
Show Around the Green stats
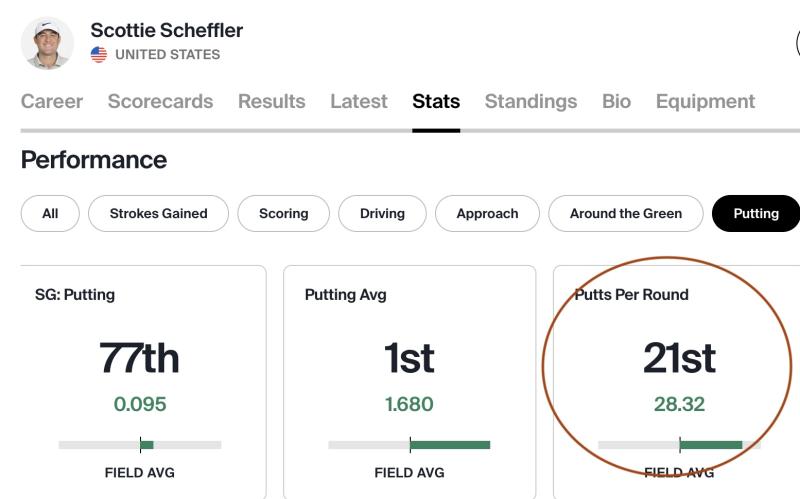pos(626,213)
